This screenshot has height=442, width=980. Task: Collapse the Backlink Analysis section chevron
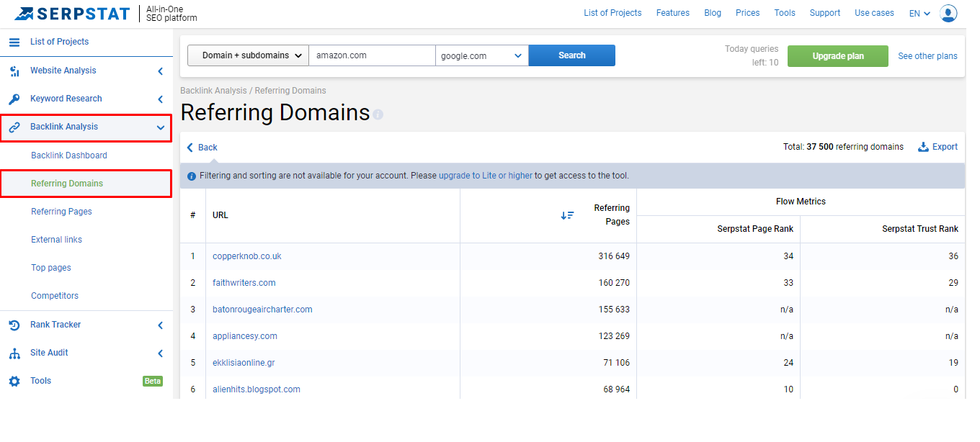pos(160,127)
